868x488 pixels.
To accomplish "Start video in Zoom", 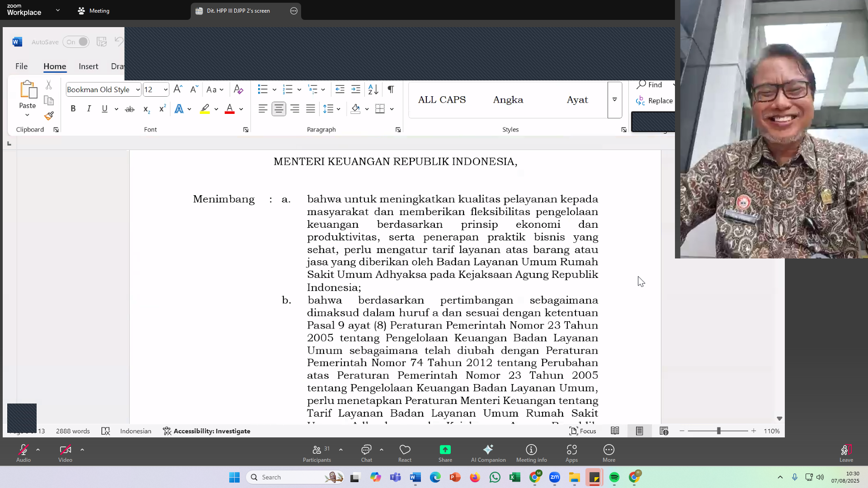I will coord(65,453).
